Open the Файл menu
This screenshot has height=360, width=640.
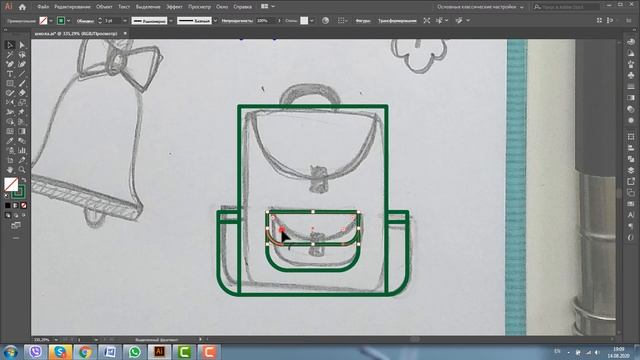[x=43, y=7]
